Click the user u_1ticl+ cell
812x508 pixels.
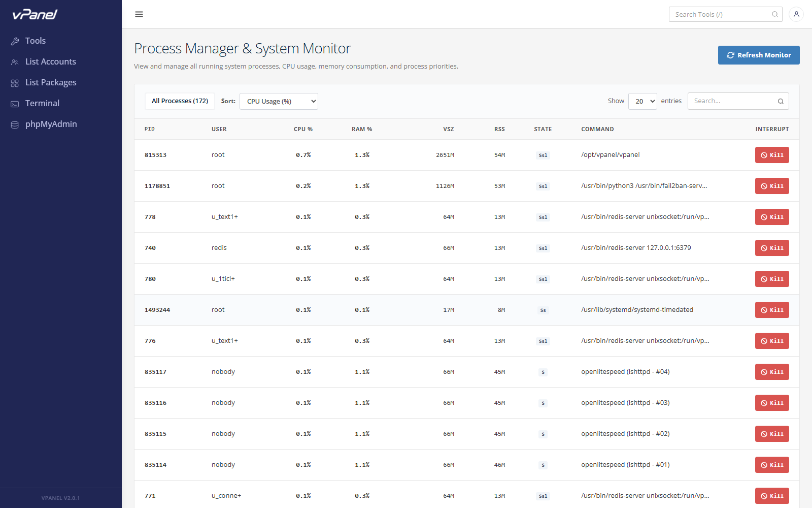(x=223, y=279)
